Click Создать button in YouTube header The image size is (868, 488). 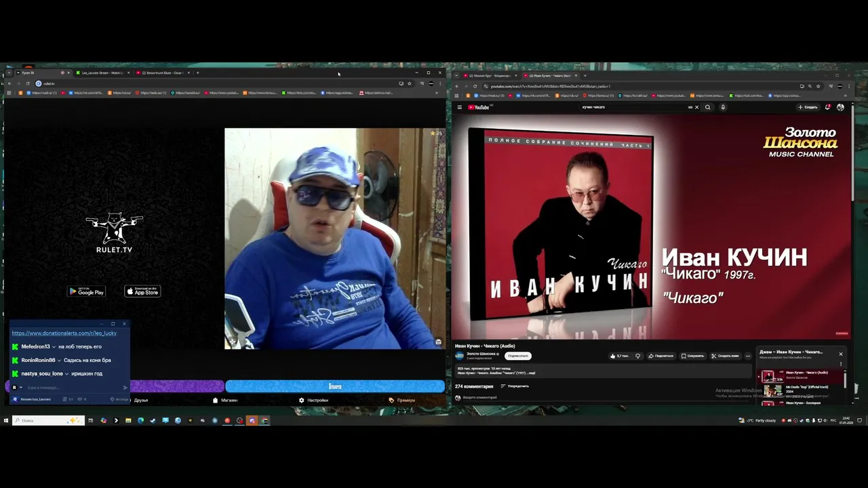coord(808,107)
